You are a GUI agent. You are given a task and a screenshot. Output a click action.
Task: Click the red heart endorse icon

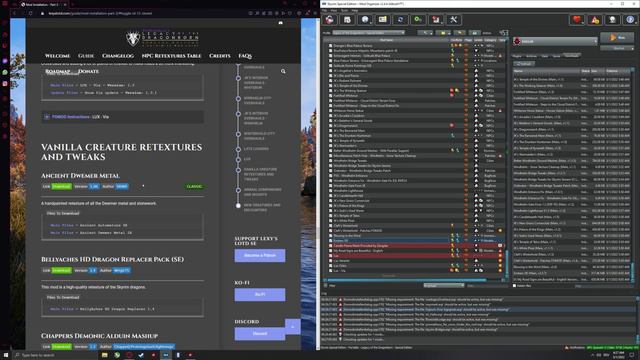(576, 20)
